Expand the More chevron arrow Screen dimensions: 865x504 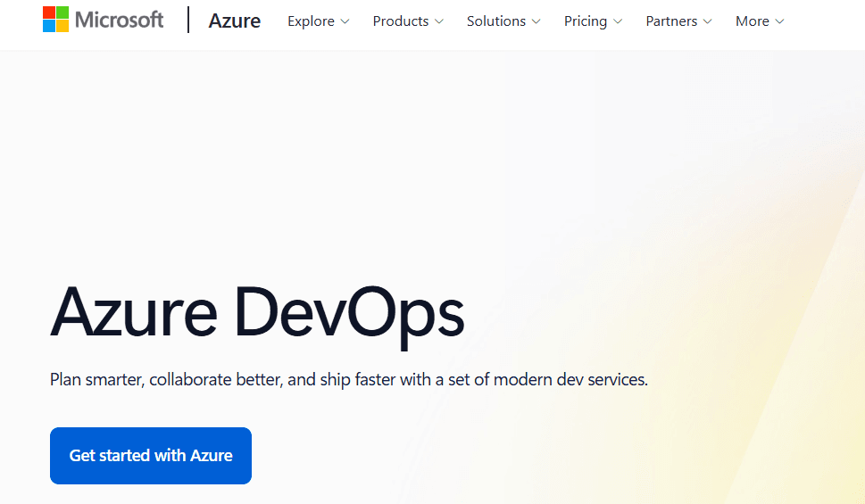point(779,21)
